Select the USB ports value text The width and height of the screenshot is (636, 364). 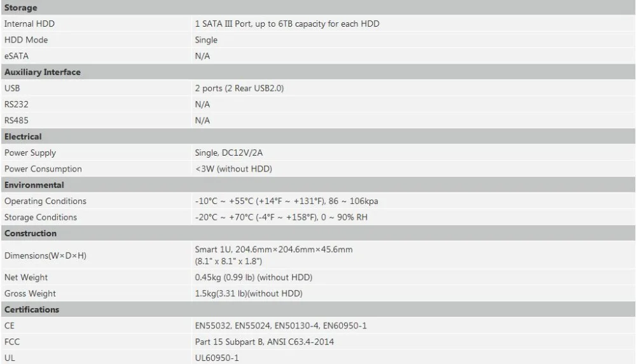239,88
